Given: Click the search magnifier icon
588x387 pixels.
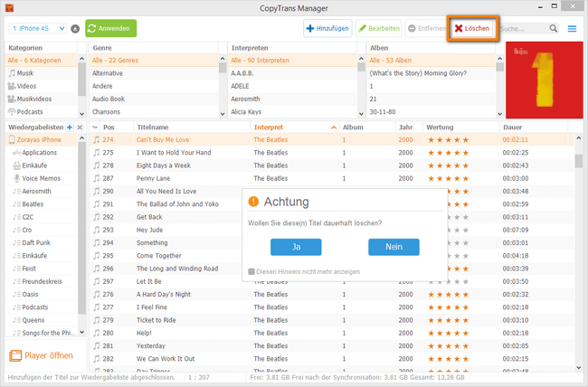Looking at the screenshot, I should [x=554, y=28].
